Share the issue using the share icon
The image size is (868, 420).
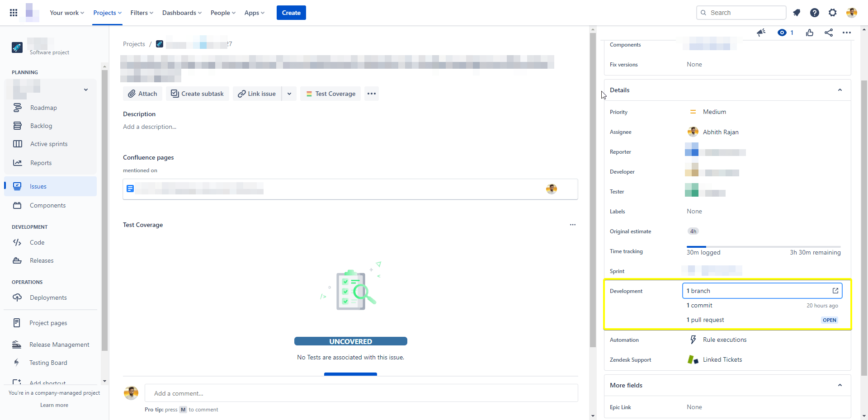click(829, 32)
